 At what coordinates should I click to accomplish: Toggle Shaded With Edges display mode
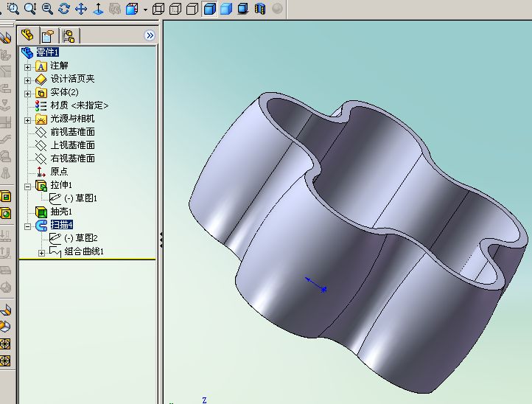pos(210,9)
